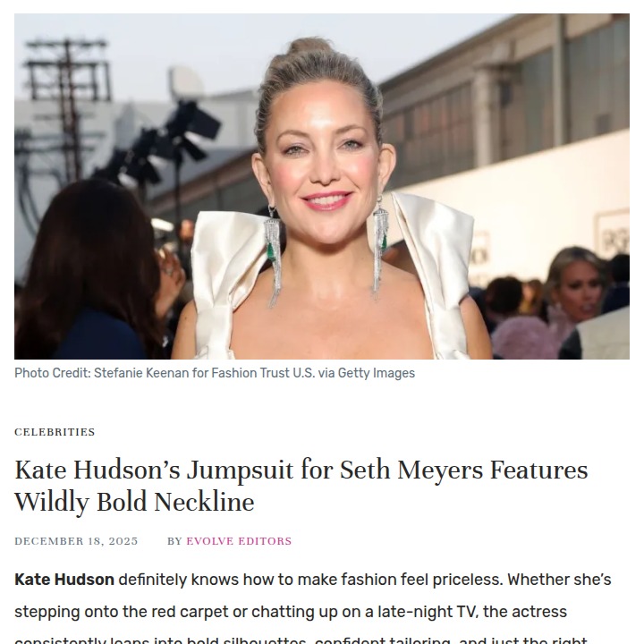The width and height of the screenshot is (644, 644).
Task: Click the article headline about Kate Hudson's jumpsuit
Action: coord(301,486)
